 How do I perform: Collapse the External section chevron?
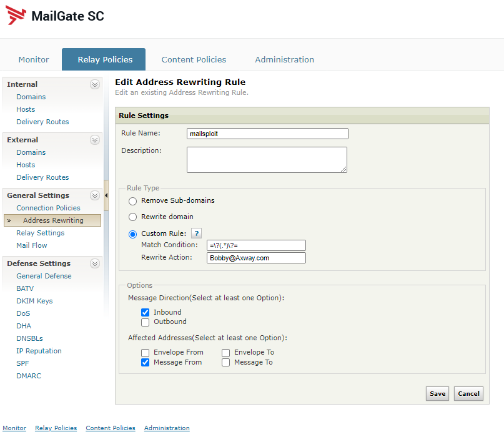[95, 140]
